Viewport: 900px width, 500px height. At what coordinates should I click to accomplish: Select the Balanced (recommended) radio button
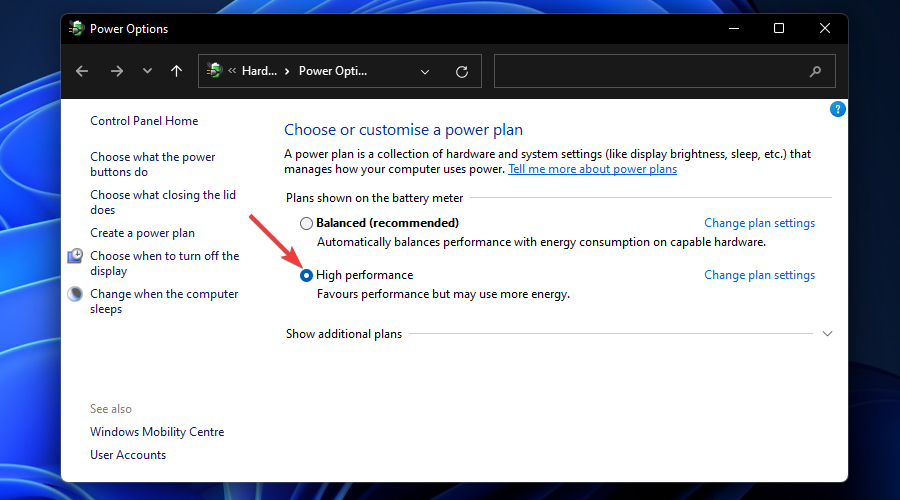pos(307,223)
